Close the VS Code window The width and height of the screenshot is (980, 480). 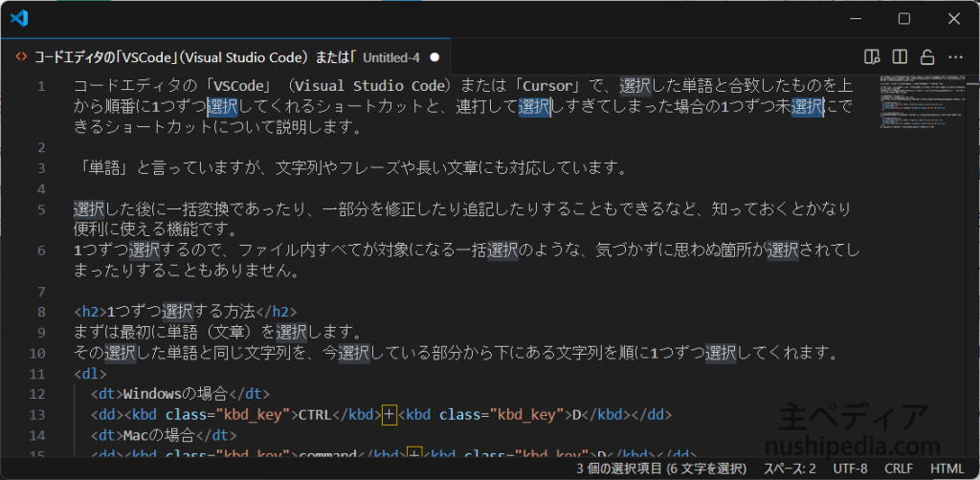[x=954, y=19]
